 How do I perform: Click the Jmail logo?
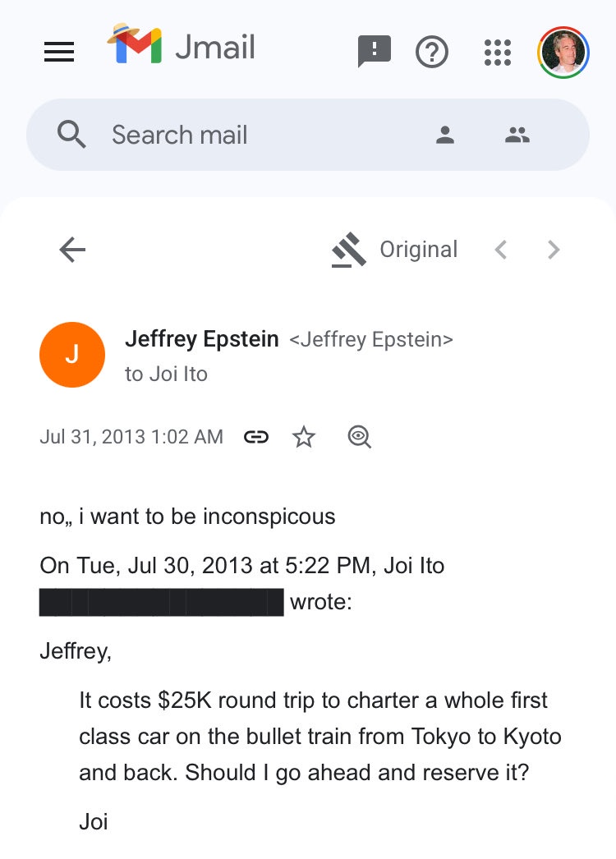[182, 46]
